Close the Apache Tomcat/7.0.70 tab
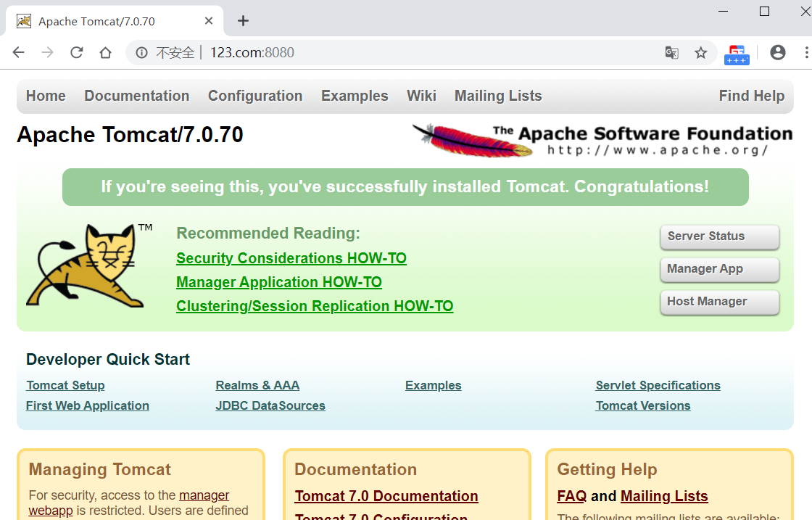 point(209,21)
